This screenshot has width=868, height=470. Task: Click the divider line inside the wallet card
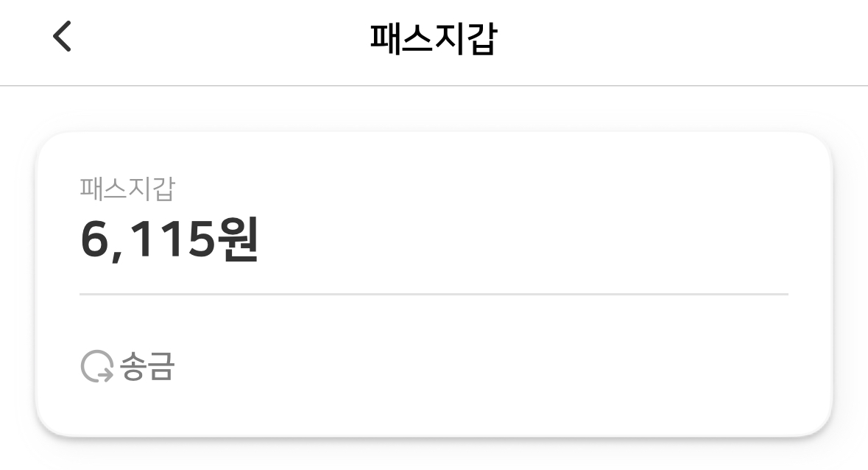click(434, 294)
